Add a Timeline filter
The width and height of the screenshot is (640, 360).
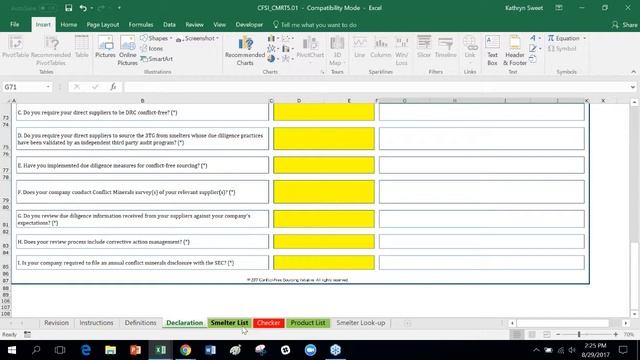click(445, 47)
